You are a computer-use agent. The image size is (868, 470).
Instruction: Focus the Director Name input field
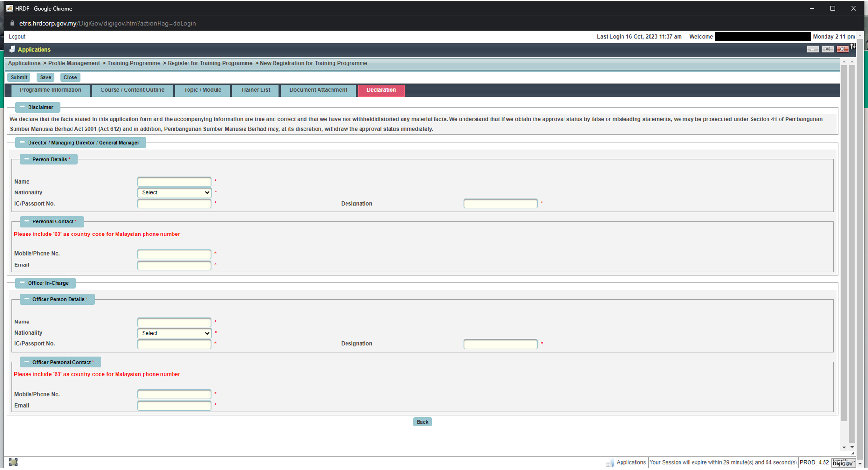(x=174, y=182)
